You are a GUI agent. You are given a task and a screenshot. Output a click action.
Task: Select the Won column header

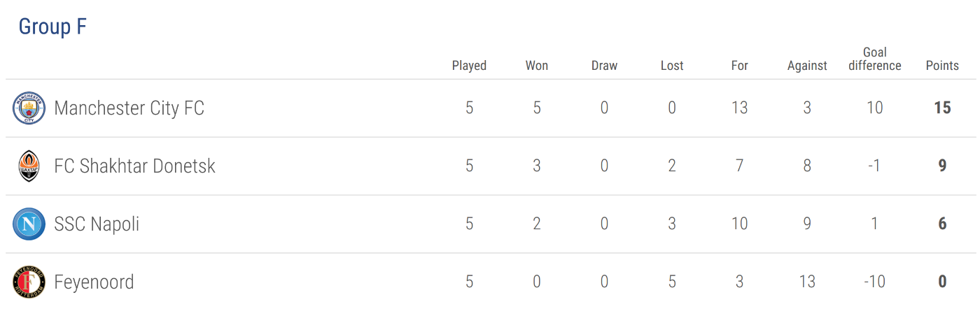tap(537, 66)
